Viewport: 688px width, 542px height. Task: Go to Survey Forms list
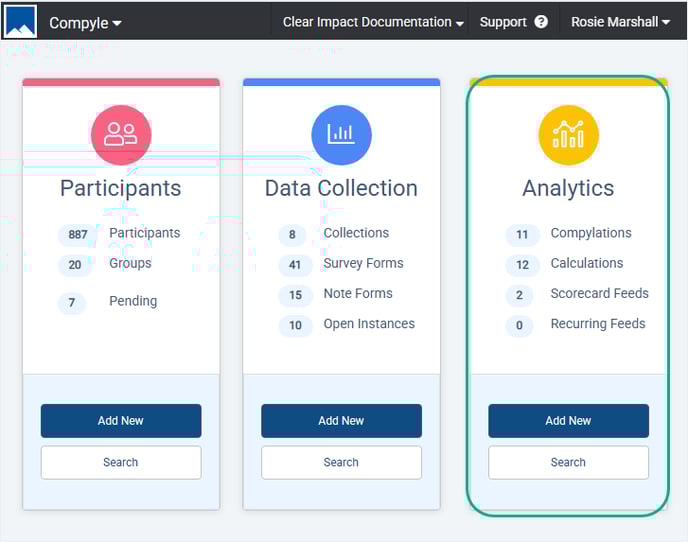coord(363,264)
